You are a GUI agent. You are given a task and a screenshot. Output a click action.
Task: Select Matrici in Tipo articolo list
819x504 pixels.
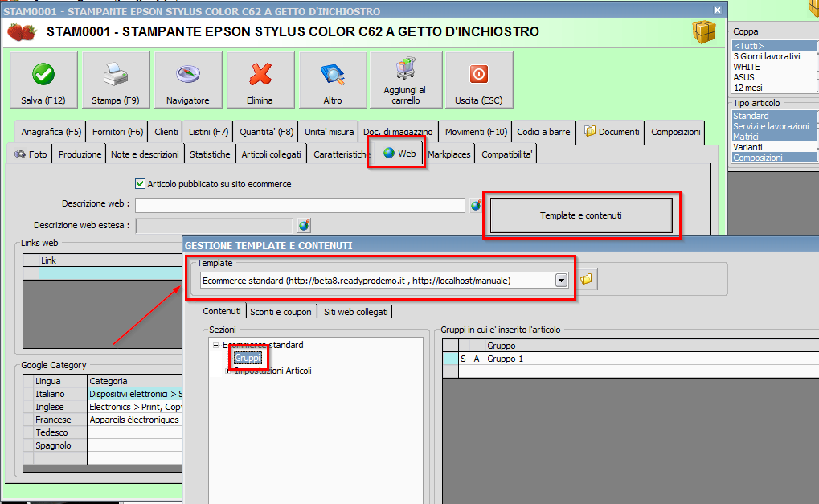tap(774, 137)
